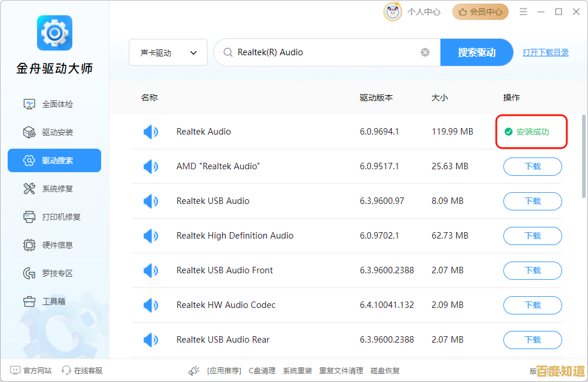Viewport: 588px width, 382px height.
Task: Click speaker icon beside Realtek HW Audio Codec
Action: point(151,305)
